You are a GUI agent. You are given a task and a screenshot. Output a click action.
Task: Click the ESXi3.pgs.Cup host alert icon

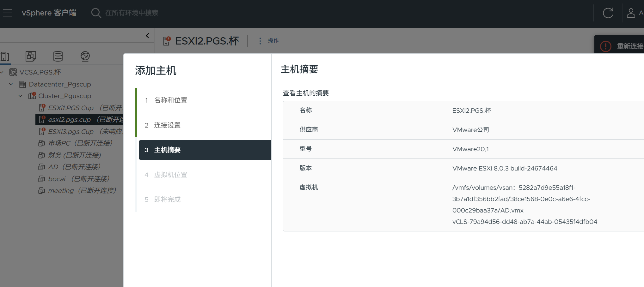click(42, 131)
